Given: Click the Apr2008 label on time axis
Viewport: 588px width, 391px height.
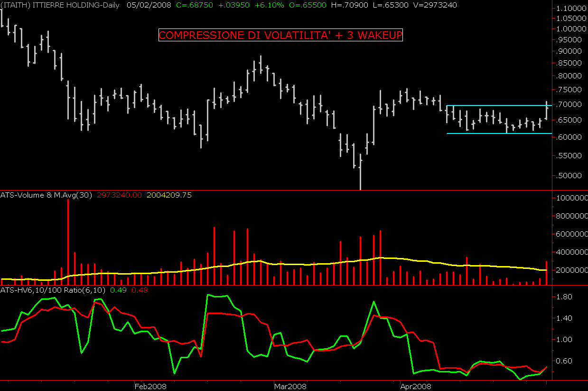Looking at the screenshot, I should click(x=415, y=386).
